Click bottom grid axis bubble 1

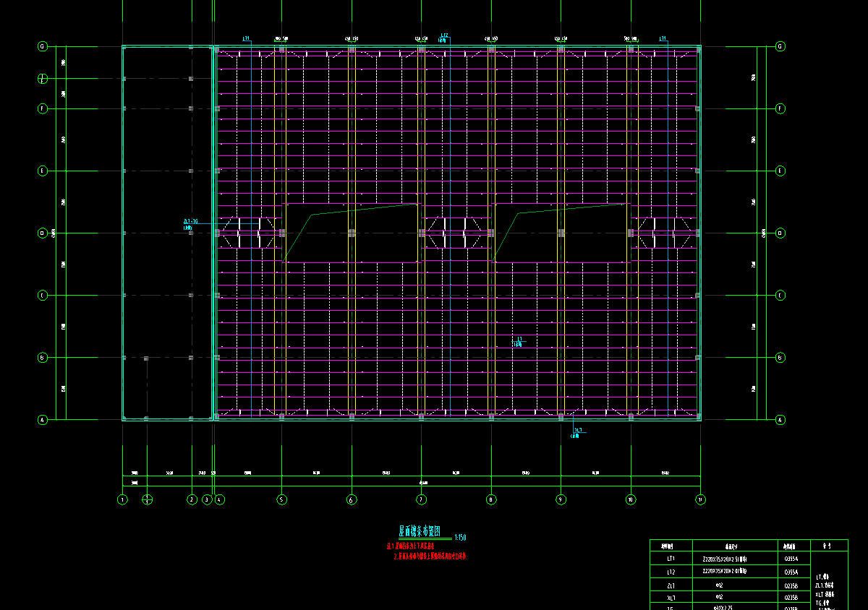coord(122,499)
